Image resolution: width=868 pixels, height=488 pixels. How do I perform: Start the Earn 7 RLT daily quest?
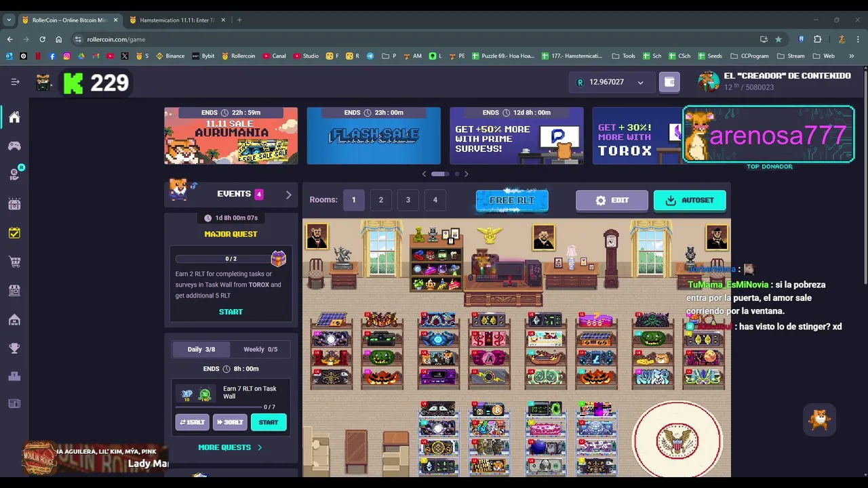click(269, 422)
